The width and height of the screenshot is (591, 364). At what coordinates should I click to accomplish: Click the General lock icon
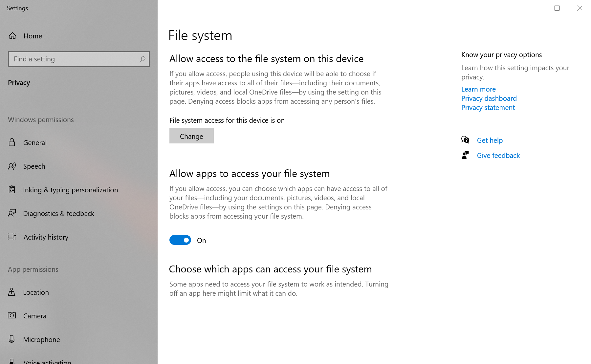coord(12,142)
